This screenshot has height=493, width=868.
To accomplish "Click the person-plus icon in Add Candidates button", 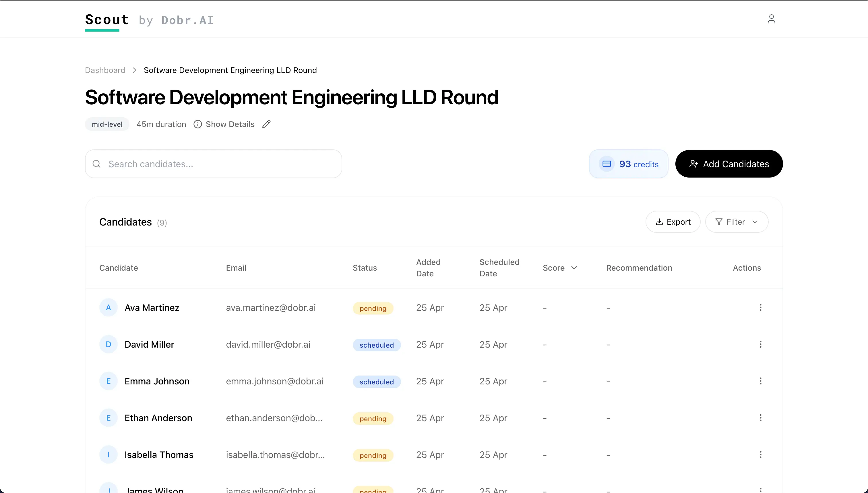I will 694,163.
